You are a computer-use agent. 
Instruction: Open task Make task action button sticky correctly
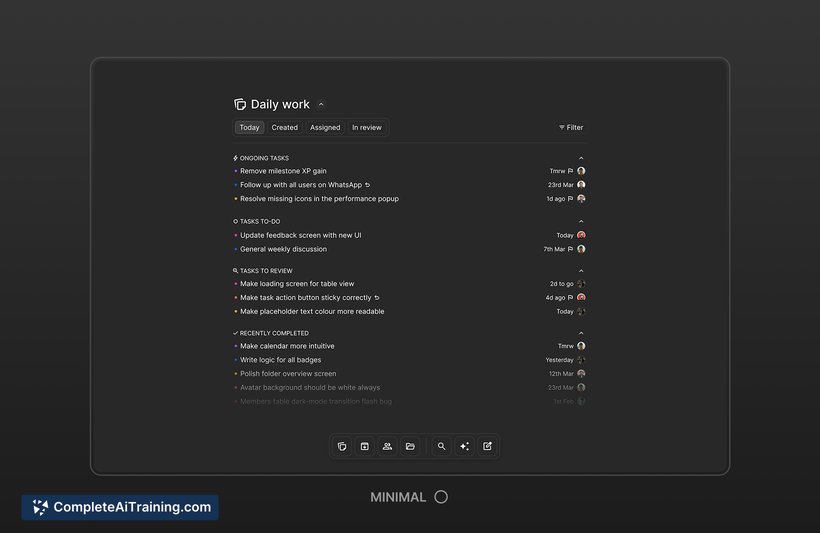[x=305, y=298]
